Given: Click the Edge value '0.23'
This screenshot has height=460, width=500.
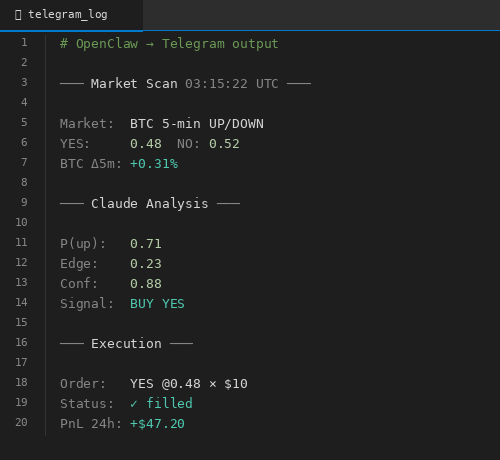Looking at the screenshot, I should tap(146, 264).
